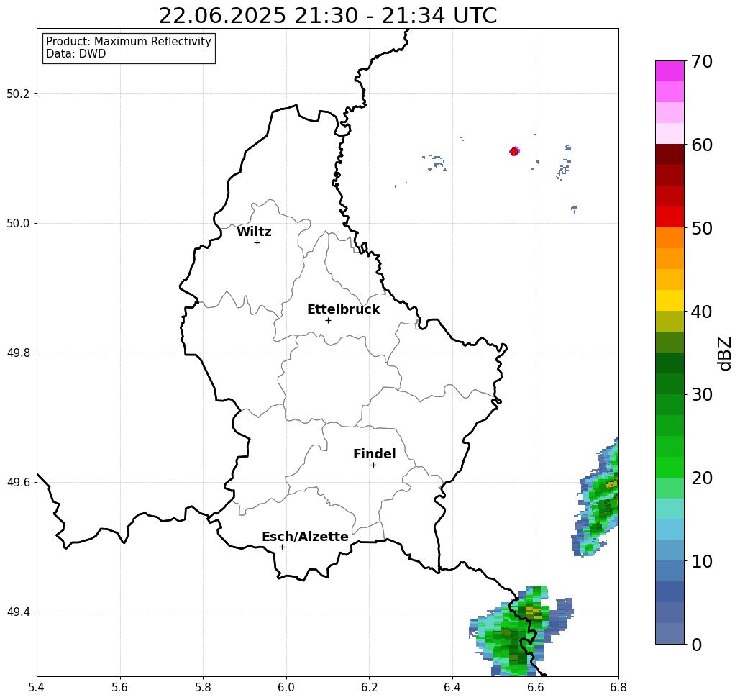This screenshot has width=740, height=700.
Task: Click the colorbar label 60
Action: click(x=702, y=145)
